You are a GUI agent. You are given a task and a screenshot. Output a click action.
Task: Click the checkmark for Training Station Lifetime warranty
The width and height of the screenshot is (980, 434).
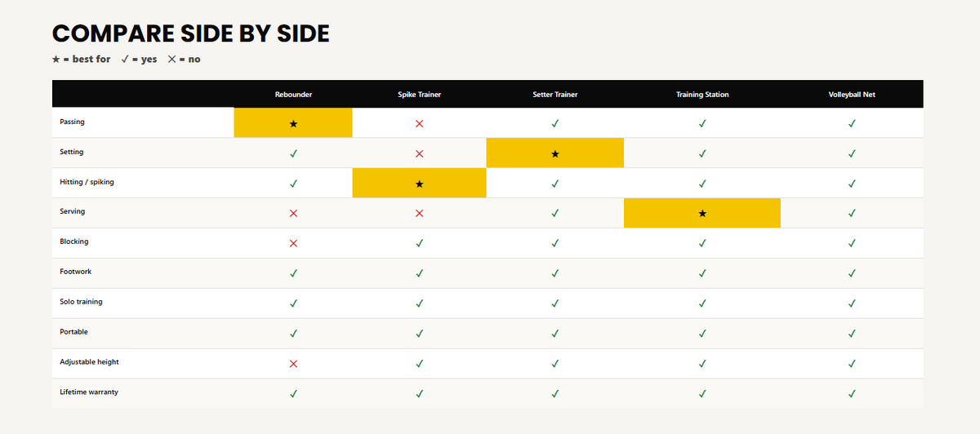pos(702,394)
